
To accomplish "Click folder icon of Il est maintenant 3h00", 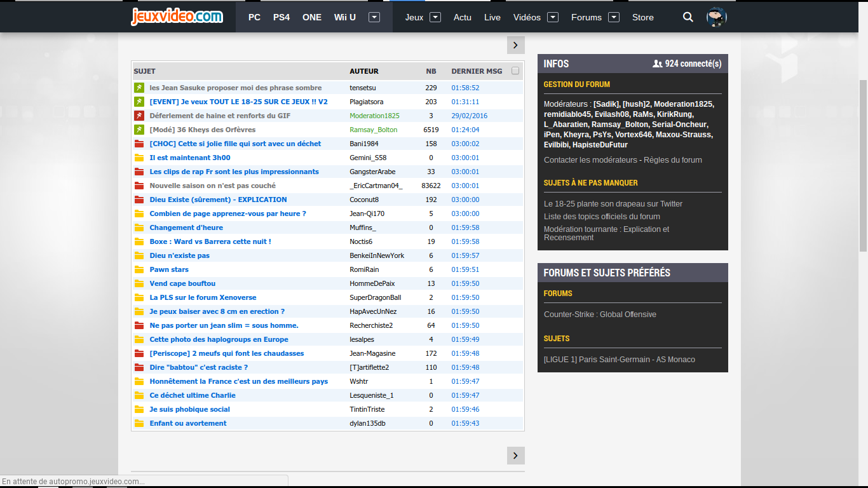I will pyautogui.click(x=139, y=158).
